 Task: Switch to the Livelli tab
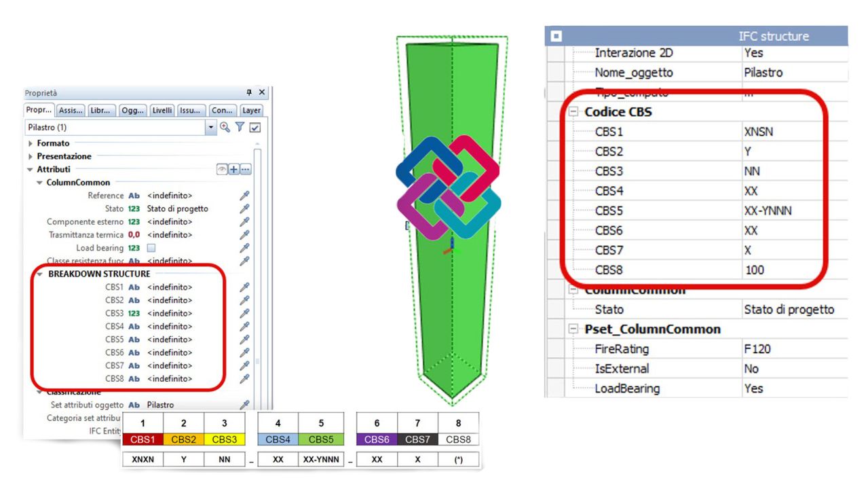coord(162,110)
